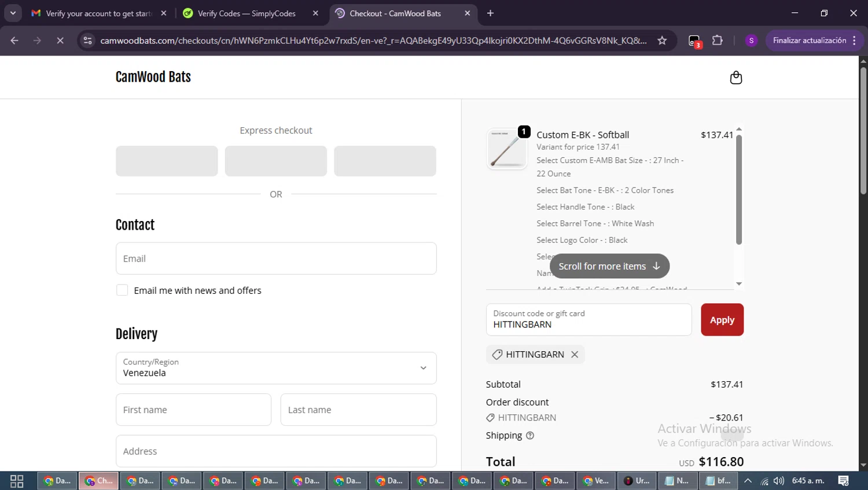
Task: Click the Custom E-BK bat thumbnail
Action: [507, 149]
